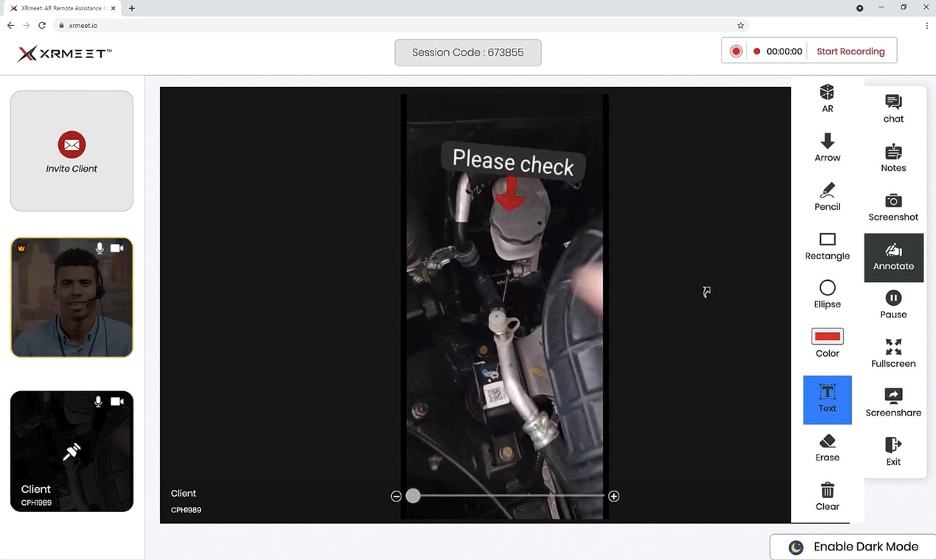This screenshot has height=560, width=936.
Task: Select the Client CPH1989 video thumbnail
Action: (x=71, y=451)
